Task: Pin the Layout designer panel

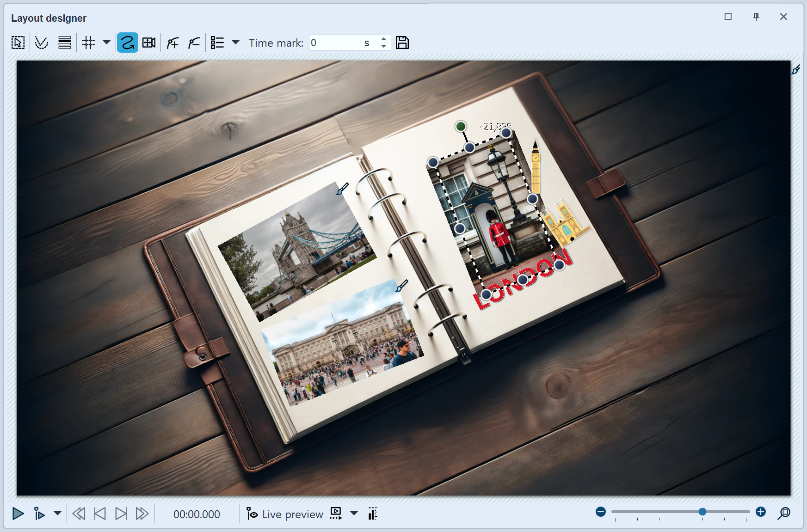Action: [756, 17]
